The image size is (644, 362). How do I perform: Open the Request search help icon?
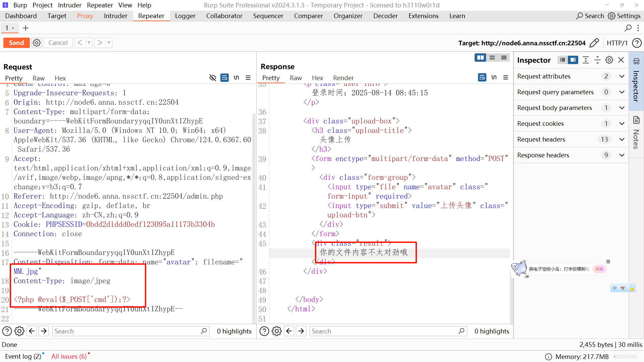pyautogui.click(x=7, y=331)
